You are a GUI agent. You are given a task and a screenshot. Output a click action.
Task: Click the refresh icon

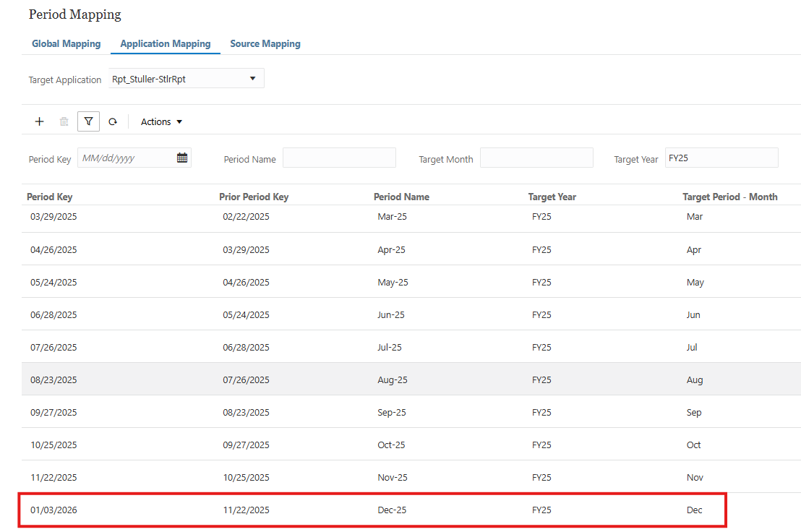click(x=113, y=121)
